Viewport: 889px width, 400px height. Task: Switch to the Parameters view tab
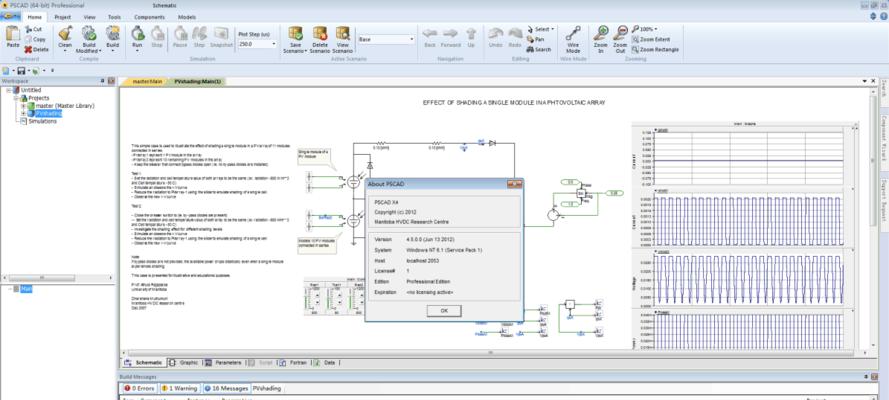coord(225,363)
